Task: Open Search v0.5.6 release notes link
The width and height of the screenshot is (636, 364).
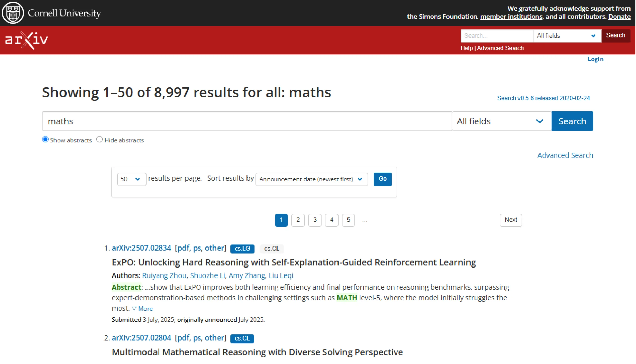Action: click(x=543, y=98)
